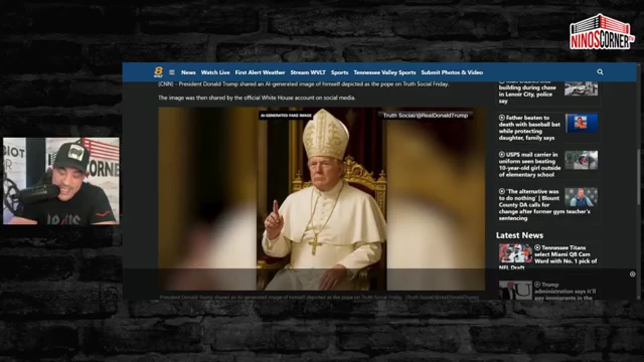
Task: Click play icon on alternative headline
Action: tap(502, 192)
